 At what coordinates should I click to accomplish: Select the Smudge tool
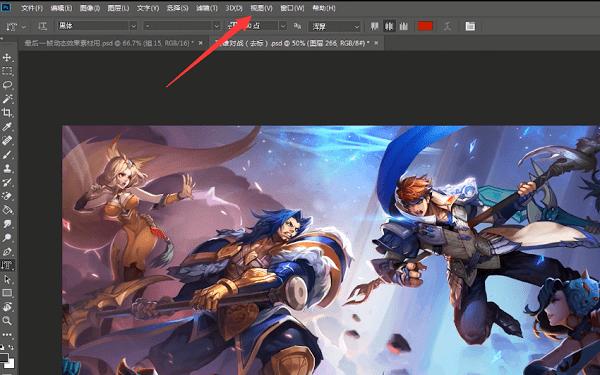pos(7,224)
